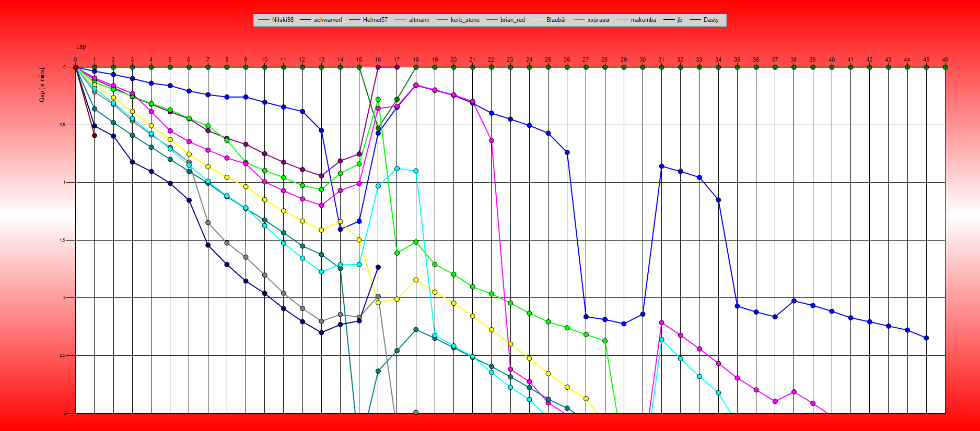Click kerb_stone's magenta point at lap 22
Viewport: 980px width, 431px height.
491,140
